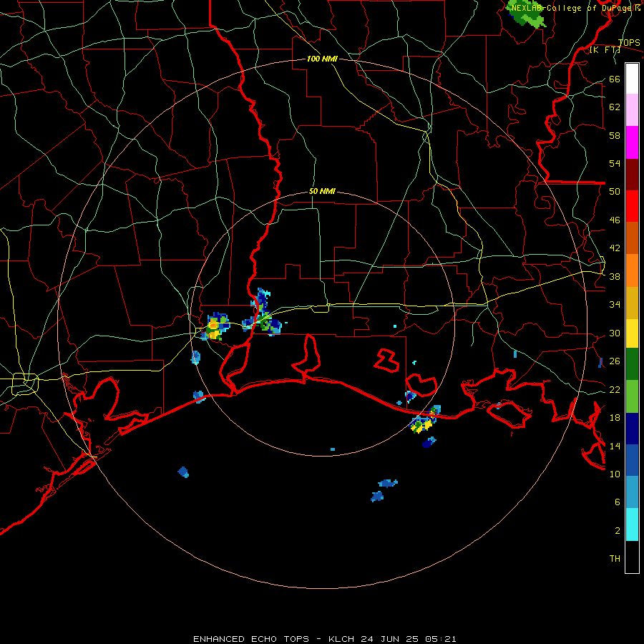Image resolution: width=644 pixels, height=644 pixels.
Task: Click the legend value "18"
Action: pos(615,417)
